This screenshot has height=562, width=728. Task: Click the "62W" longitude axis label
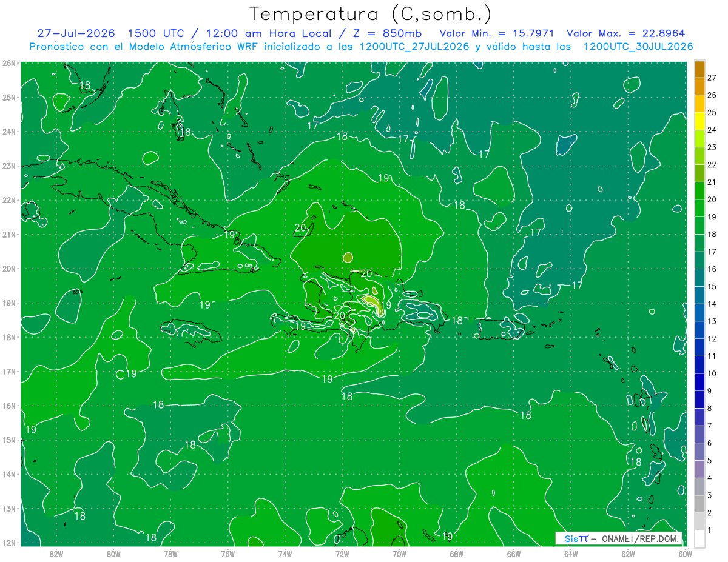(628, 554)
